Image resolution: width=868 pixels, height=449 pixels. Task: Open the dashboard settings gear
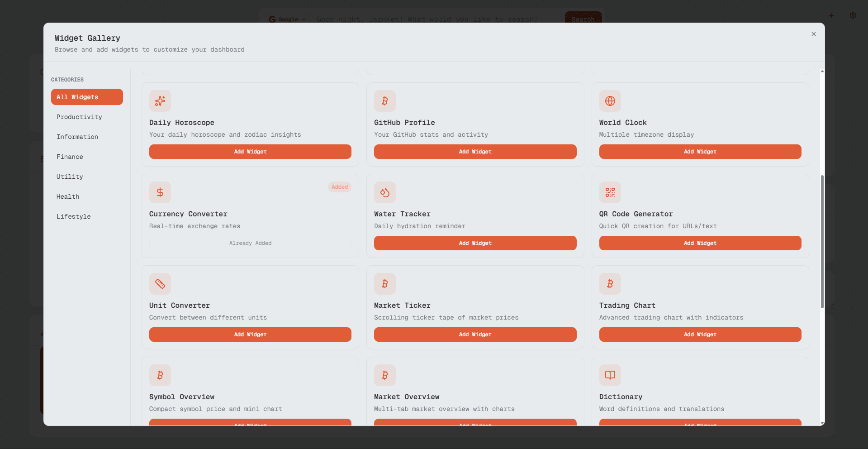[x=853, y=15]
